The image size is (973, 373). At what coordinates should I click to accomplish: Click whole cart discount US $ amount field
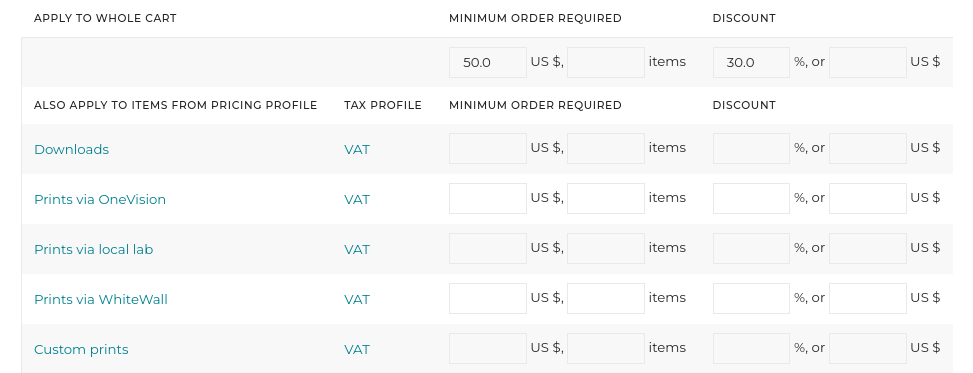868,63
